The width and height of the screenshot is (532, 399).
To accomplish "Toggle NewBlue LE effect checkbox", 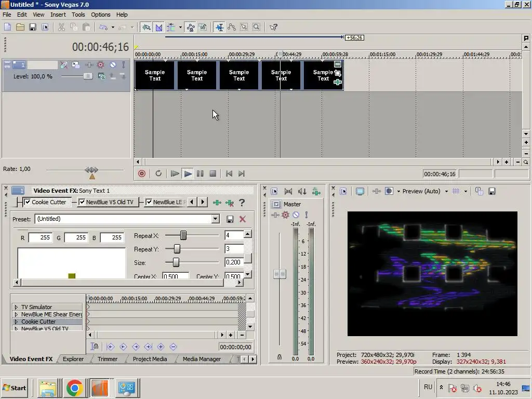I will [149, 202].
